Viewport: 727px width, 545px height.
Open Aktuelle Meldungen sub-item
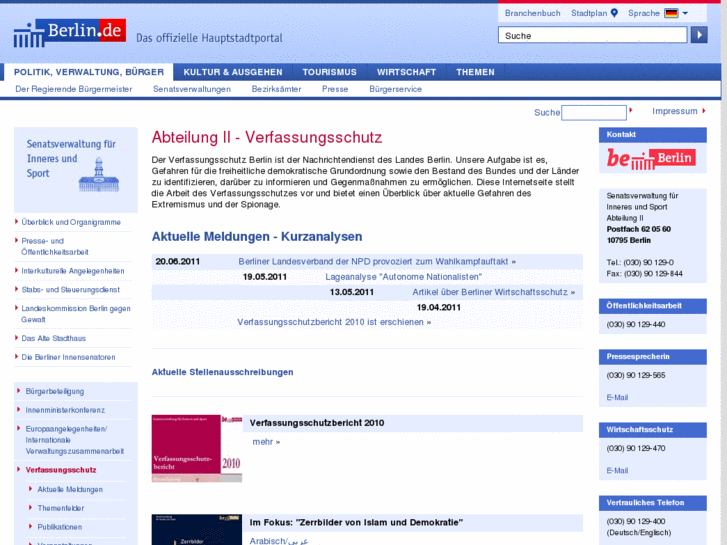(70, 489)
